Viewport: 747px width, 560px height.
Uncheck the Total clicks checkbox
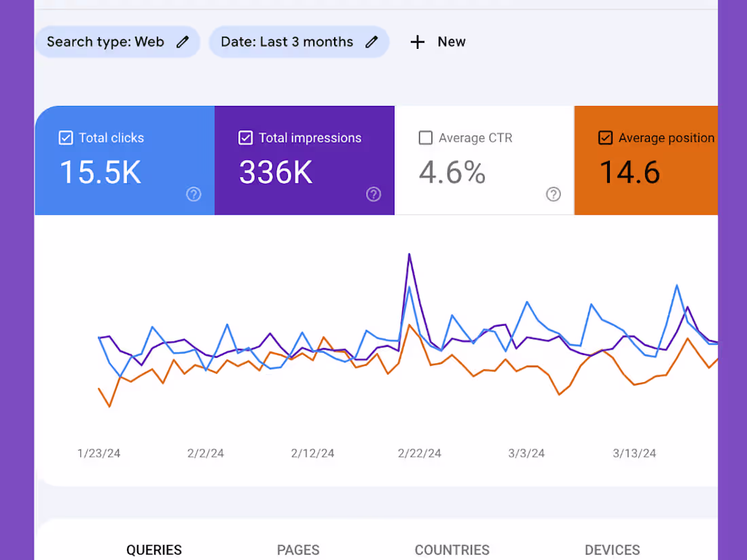[x=66, y=138]
